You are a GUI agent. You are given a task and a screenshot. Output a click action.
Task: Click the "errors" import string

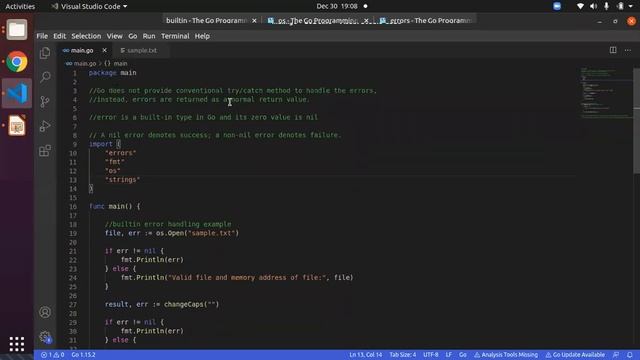click(121, 153)
